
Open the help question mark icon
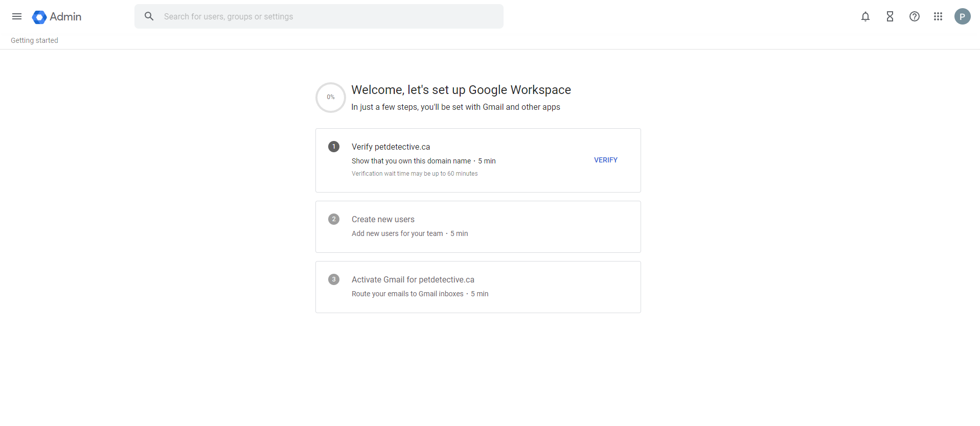tap(914, 16)
